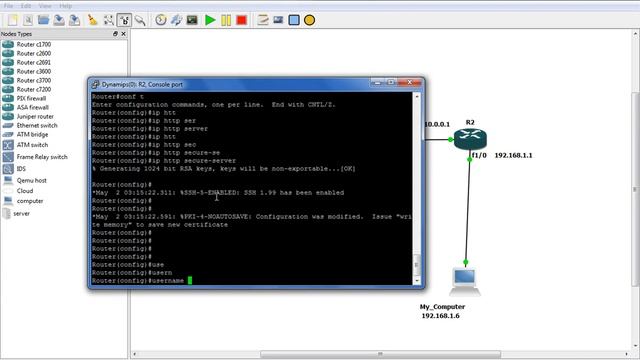This screenshot has height=360, width=640.
Task: Click the Save As second disk icon
Action: point(74,20)
